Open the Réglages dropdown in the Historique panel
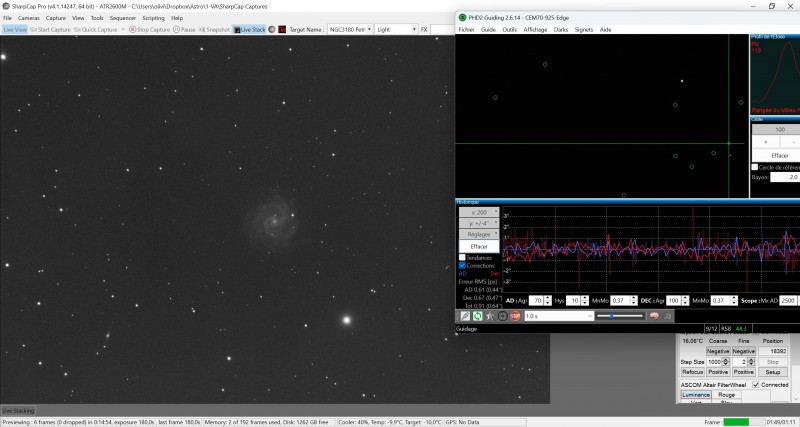800x427 pixels. [479, 235]
